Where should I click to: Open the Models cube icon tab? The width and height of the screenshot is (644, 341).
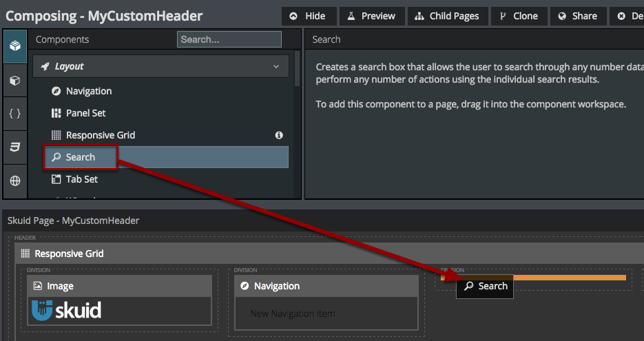tap(14, 81)
